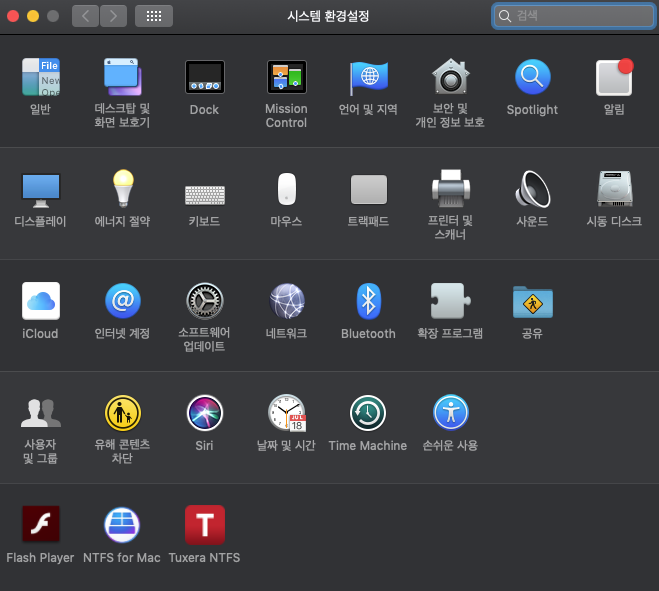
Task: Open Spotlight preferences
Action: coord(532,77)
